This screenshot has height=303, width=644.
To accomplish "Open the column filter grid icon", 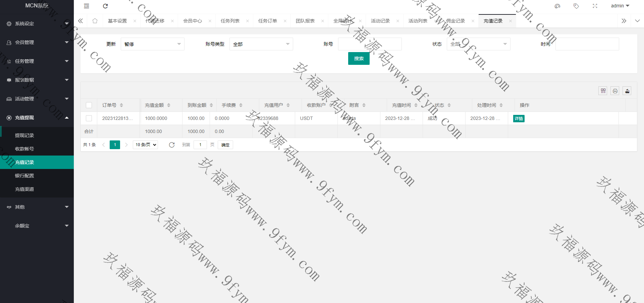I will pos(603,91).
